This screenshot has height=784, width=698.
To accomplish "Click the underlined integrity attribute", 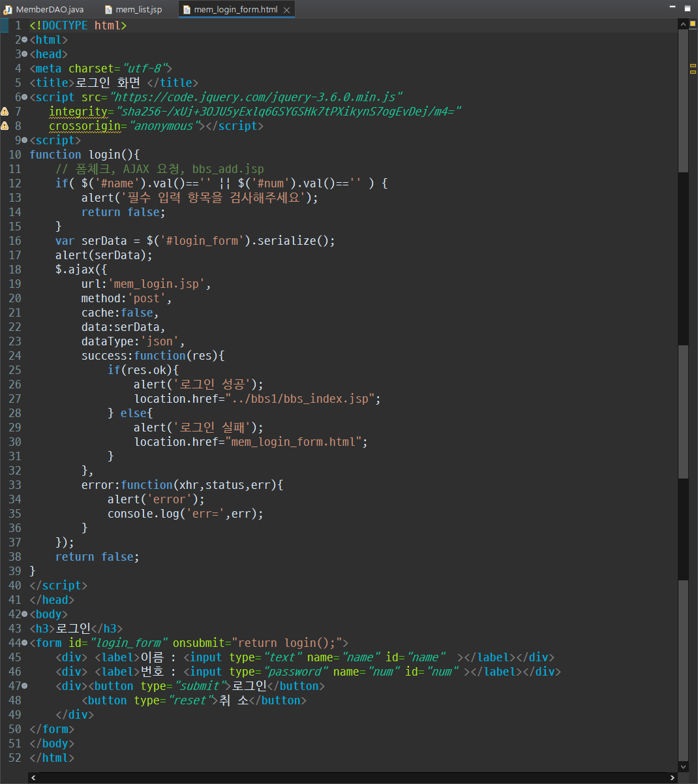I will pyautogui.click(x=78, y=112).
